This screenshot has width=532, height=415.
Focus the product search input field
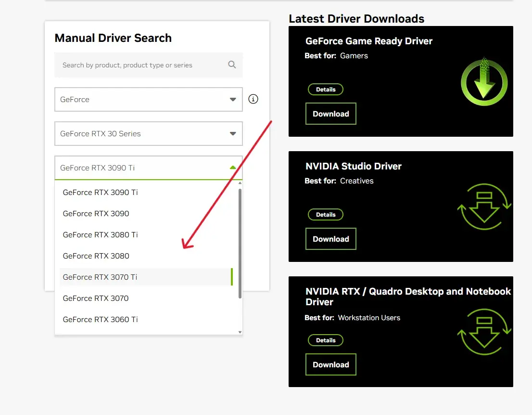(139, 65)
